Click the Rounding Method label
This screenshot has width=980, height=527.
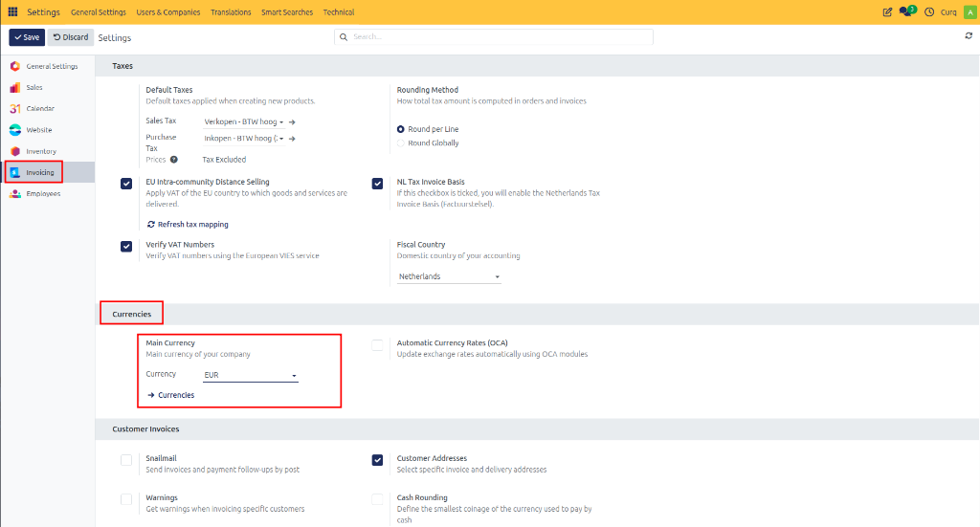point(428,90)
